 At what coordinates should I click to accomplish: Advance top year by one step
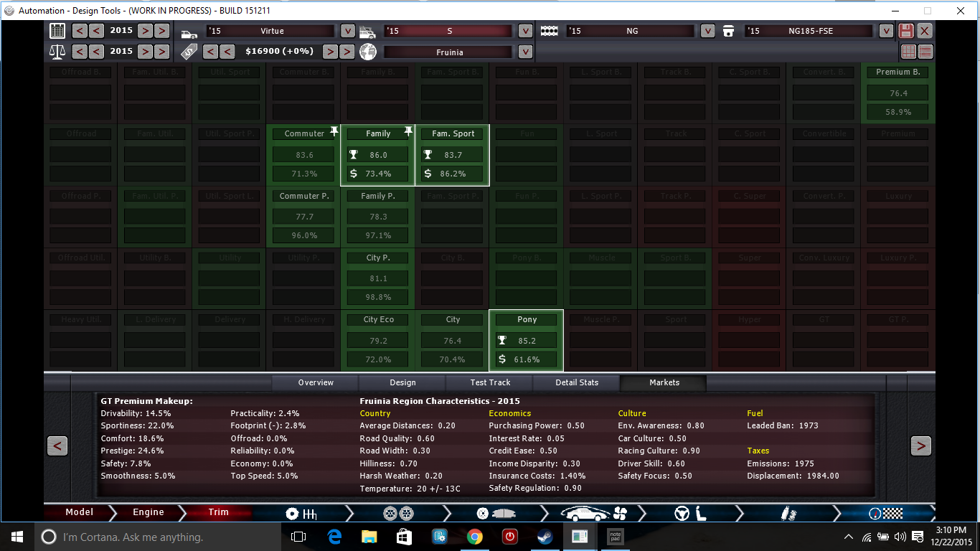coord(145,31)
